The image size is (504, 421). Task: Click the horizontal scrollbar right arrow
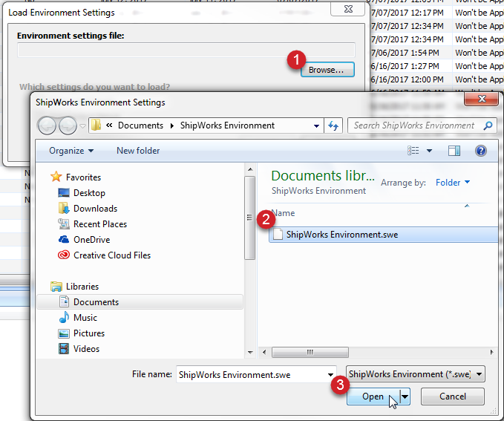tap(491, 352)
